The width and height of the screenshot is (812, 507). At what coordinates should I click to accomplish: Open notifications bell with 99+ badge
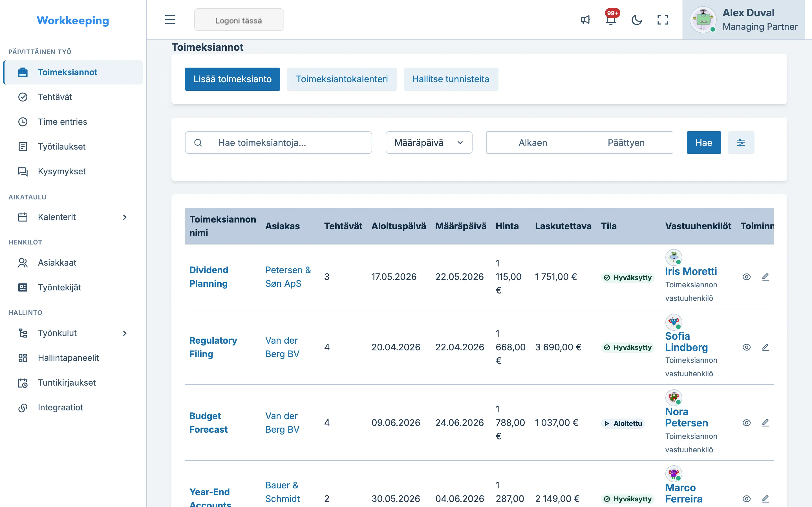(x=611, y=20)
